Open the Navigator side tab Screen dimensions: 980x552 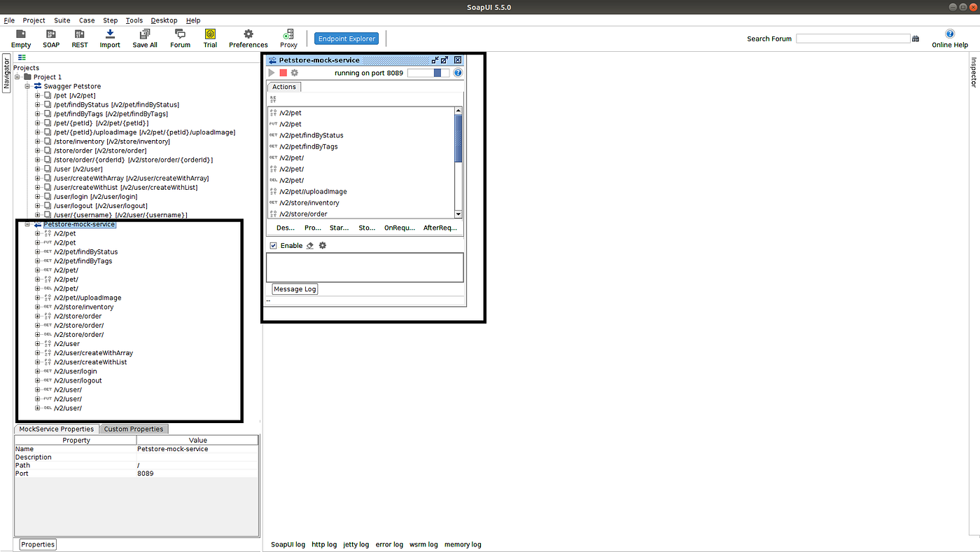6,74
